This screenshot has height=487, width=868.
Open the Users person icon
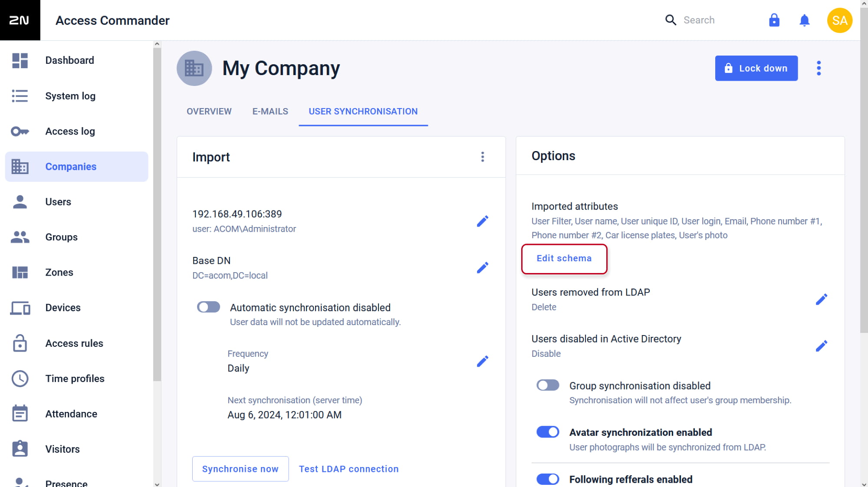point(20,202)
